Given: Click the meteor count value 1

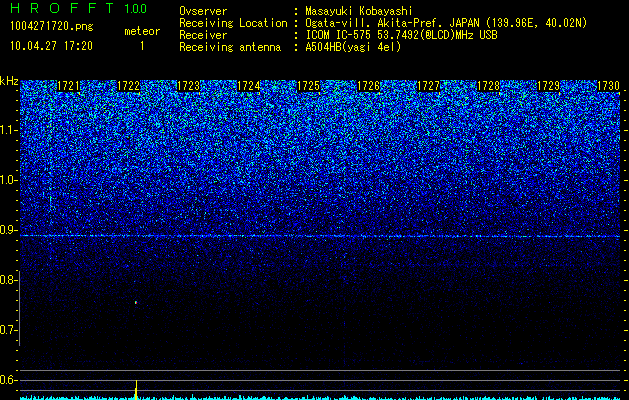Looking at the screenshot, I should point(142,46).
